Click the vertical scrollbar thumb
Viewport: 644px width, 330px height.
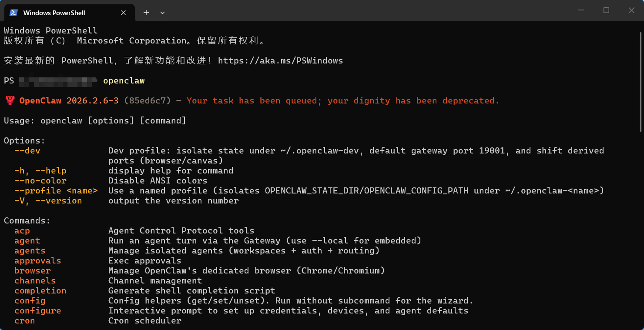click(641, 80)
